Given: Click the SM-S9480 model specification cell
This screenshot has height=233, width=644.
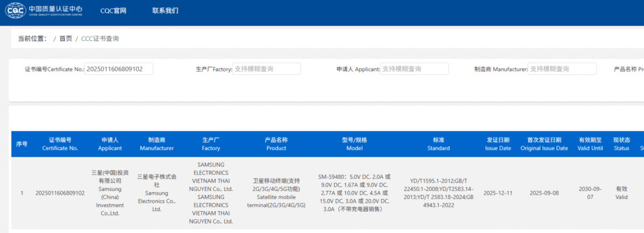Looking at the screenshot, I should (x=355, y=193).
